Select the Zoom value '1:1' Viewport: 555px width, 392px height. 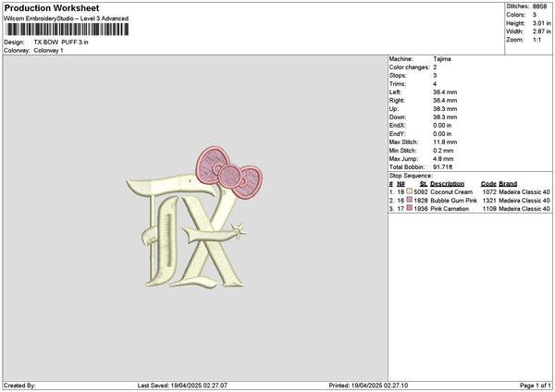click(x=536, y=40)
